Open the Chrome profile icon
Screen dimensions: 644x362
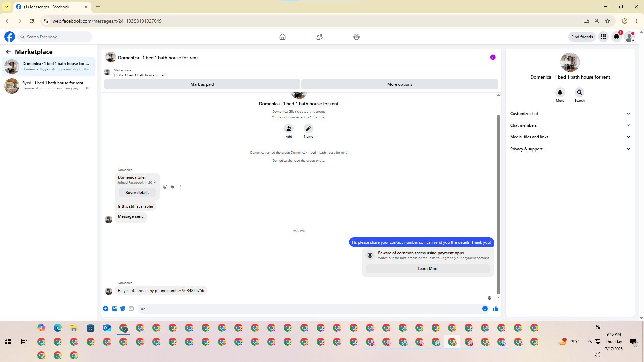coord(625,21)
